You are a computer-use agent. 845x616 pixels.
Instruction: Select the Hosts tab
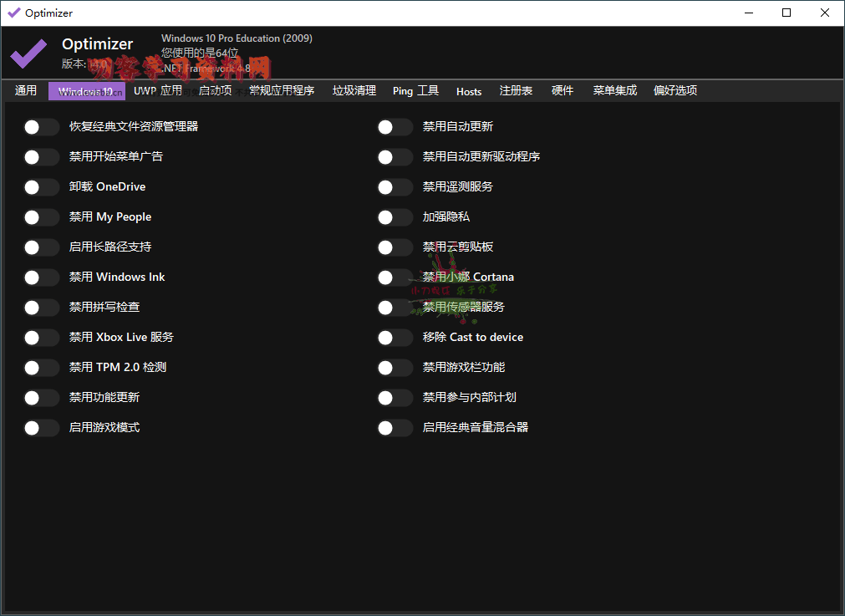(469, 91)
